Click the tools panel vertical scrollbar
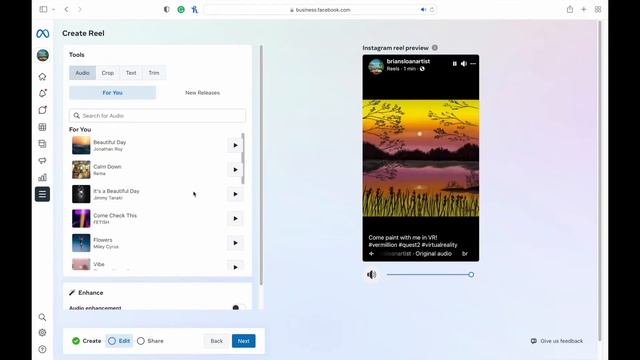640x360 pixels. (x=261, y=165)
